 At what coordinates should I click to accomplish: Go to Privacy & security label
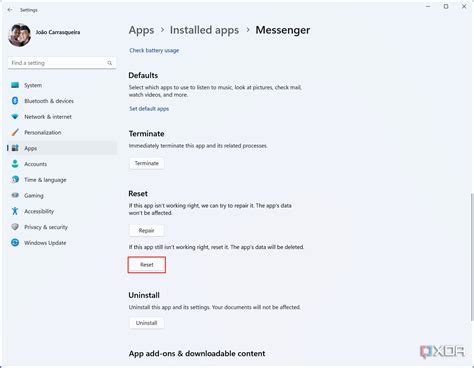pyautogui.click(x=46, y=227)
